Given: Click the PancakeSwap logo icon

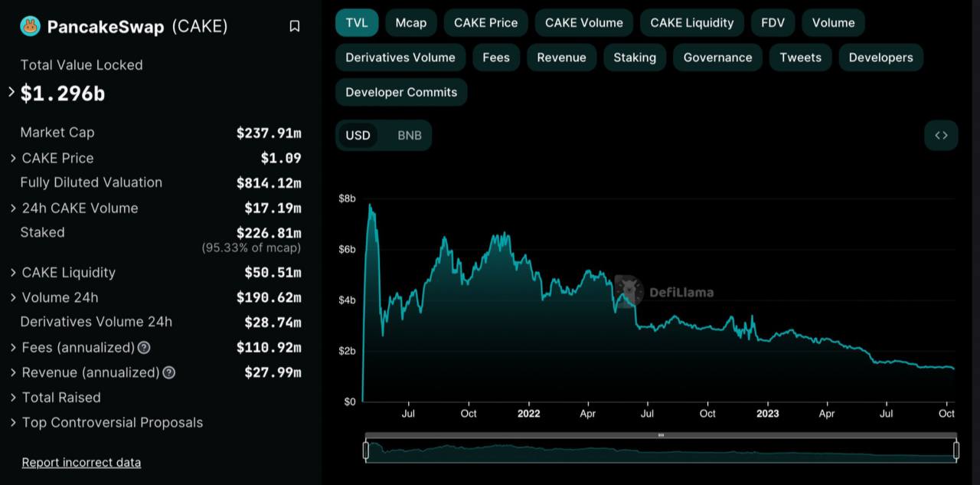Looking at the screenshot, I should (x=31, y=27).
